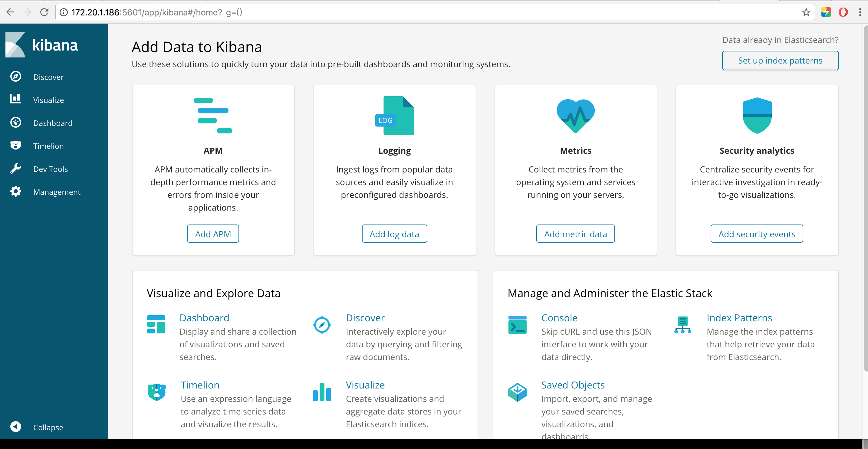868x449 pixels.
Task: Click the Discover compass icon under Explore Data
Action: tap(322, 325)
